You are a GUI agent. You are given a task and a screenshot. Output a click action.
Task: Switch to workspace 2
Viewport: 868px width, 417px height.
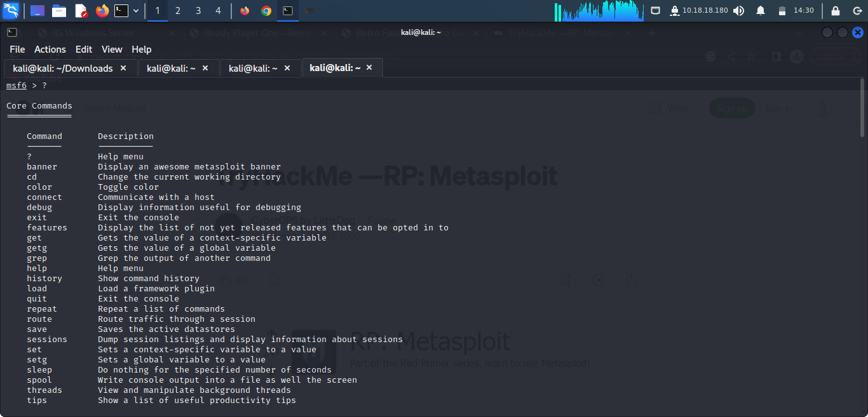pyautogui.click(x=178, y=11)
